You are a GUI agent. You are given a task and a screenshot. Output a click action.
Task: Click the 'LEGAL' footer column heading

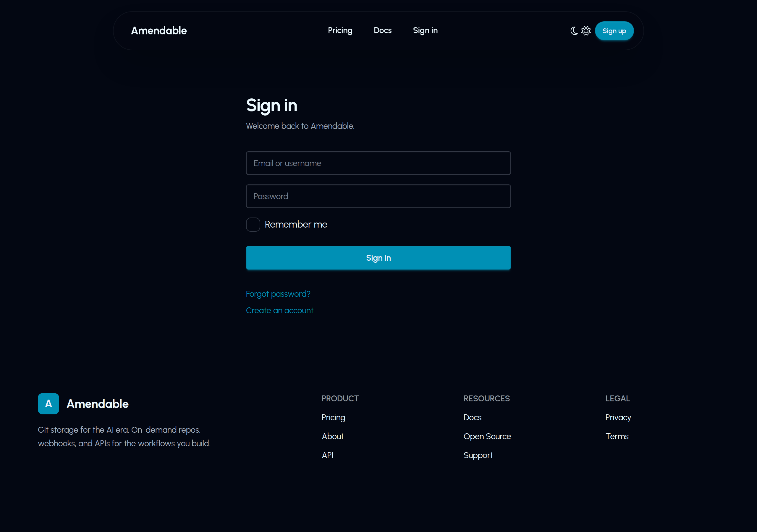(617, 398)
